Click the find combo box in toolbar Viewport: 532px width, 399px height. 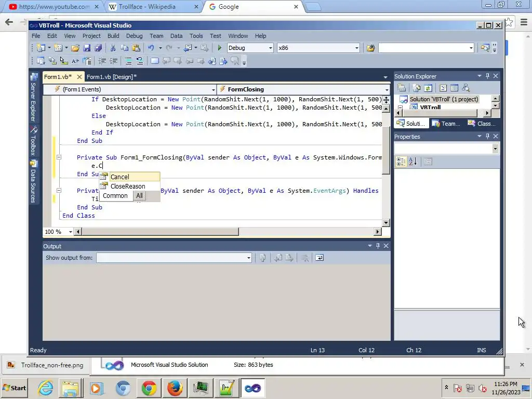(426, 48)
